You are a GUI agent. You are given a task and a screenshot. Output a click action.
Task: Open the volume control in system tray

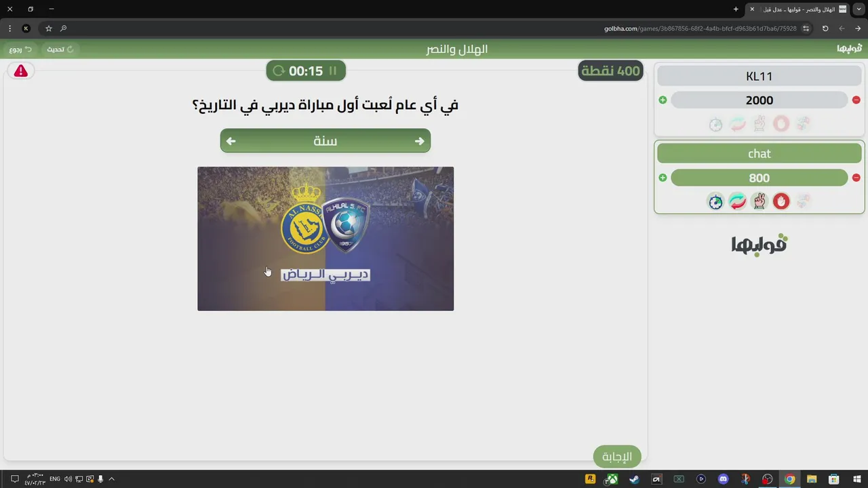tap(68, 479)
